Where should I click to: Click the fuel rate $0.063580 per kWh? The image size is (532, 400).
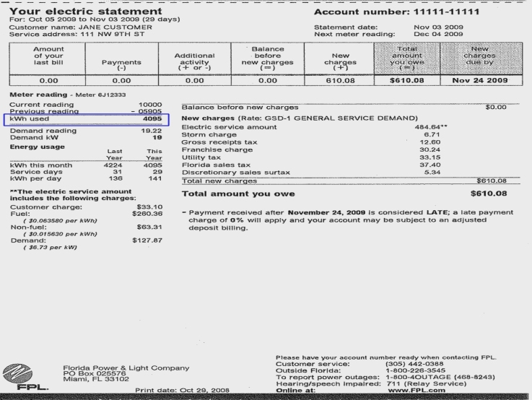click(x=61, y=220)
